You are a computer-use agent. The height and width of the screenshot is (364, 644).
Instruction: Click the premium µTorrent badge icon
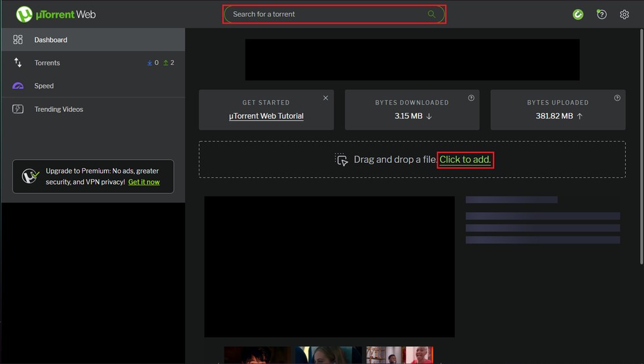tap(30, 176)
